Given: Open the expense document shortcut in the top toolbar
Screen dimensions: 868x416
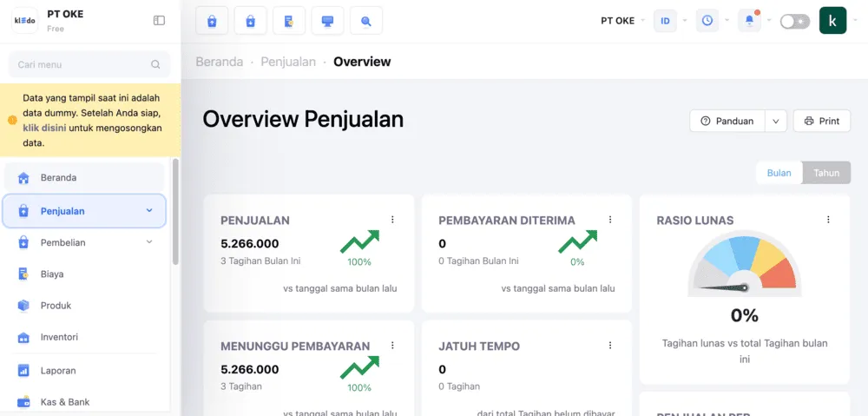Looking at the screenshot, I should (289, 21).
